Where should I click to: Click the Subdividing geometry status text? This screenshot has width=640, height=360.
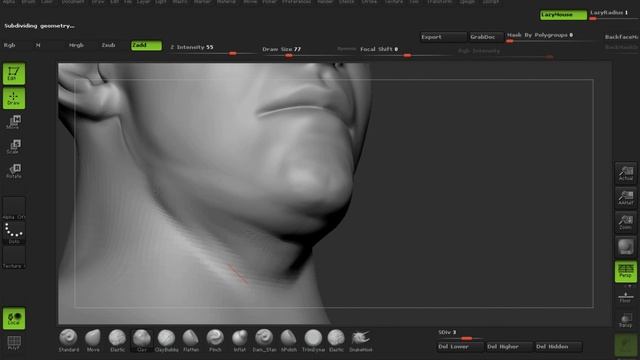(x=40, y=26)
